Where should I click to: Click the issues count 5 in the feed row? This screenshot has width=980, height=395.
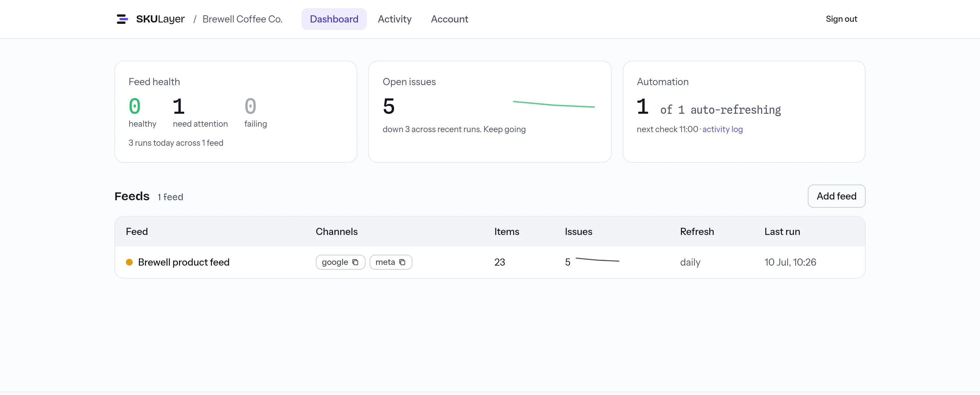point(567,262)
